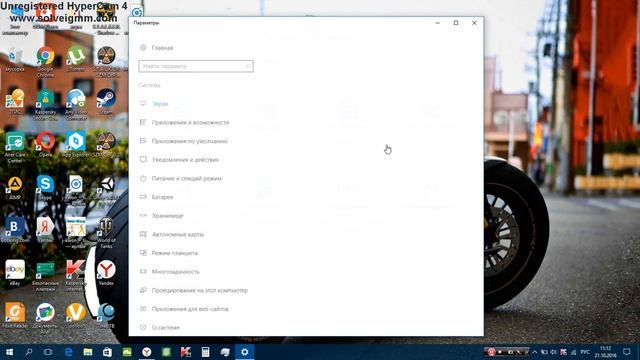Open the Документы Acer desktop shortcut
640x360 pixels.
pos(45,318)
